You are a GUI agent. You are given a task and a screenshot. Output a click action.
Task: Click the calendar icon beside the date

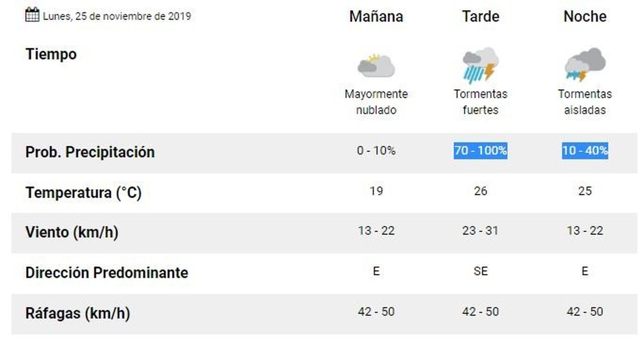32,15
